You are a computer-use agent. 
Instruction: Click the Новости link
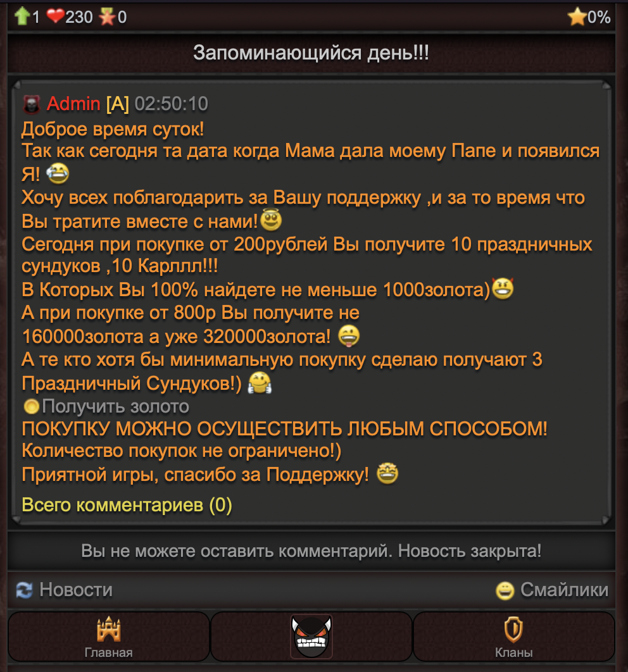pos(76,590)
